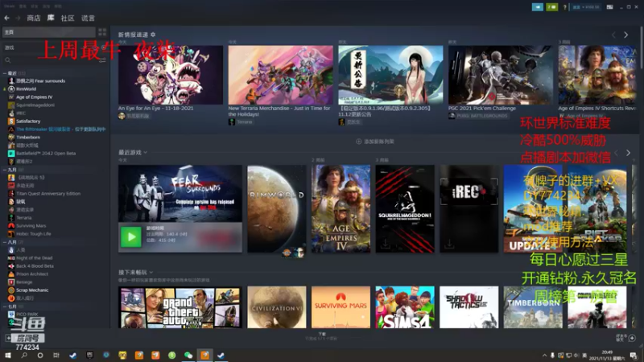
Task: Open Shadow Tactics cover
Action: click(469, 307)
